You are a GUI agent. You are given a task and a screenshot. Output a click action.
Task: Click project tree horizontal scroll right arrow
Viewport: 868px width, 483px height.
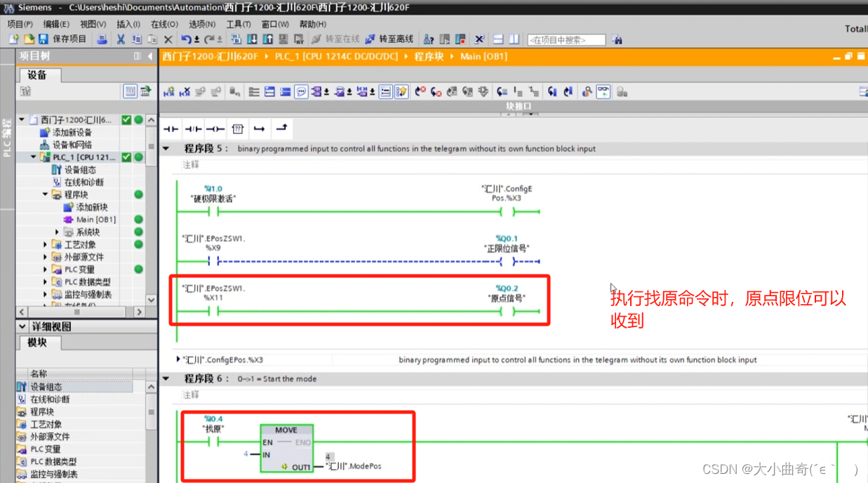click(138, 312)
